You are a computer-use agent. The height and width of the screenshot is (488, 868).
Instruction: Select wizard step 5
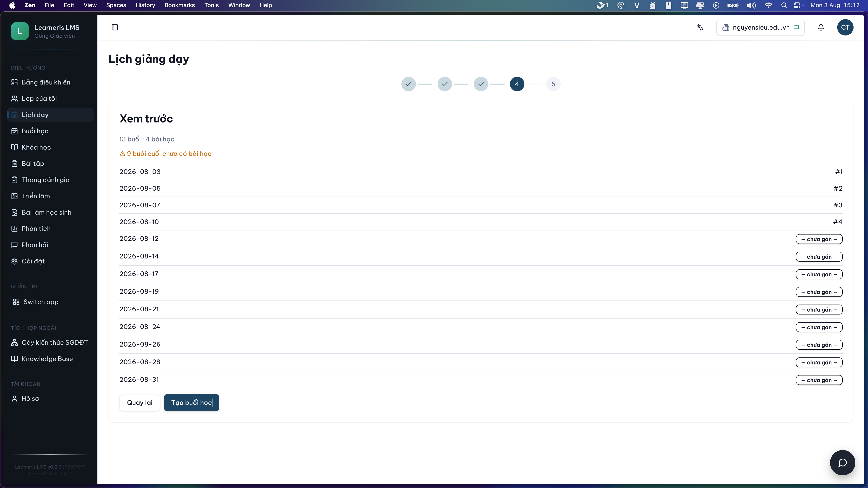553,84
